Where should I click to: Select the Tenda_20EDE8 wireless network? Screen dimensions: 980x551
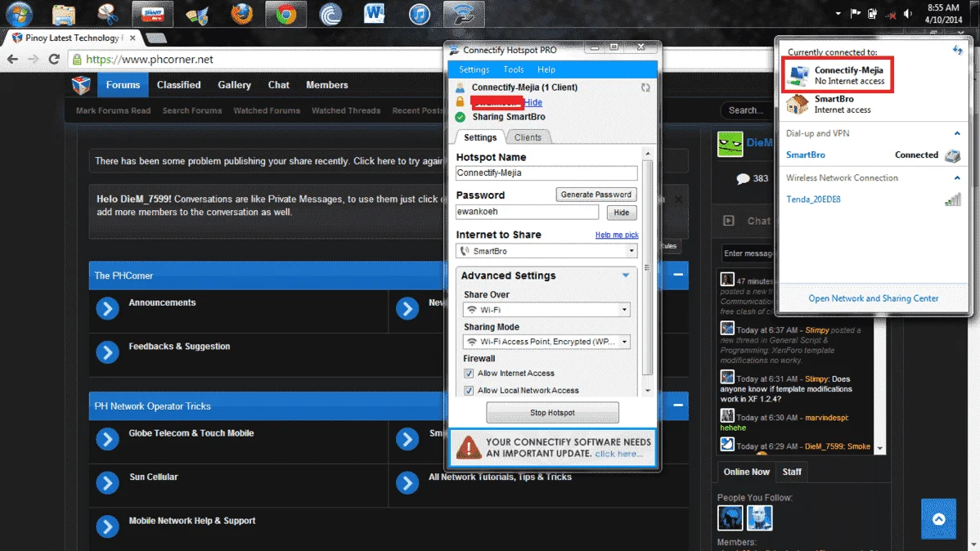(813, 199)
